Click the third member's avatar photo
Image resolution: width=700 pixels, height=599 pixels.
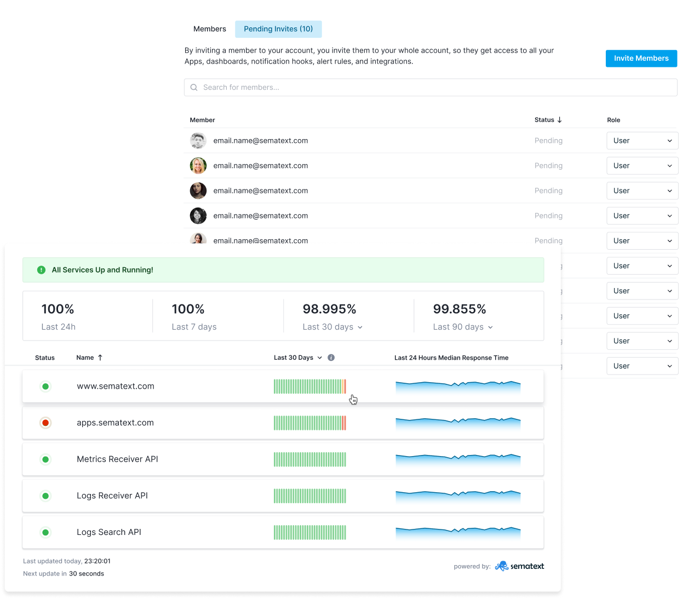[x=198, y=191]
